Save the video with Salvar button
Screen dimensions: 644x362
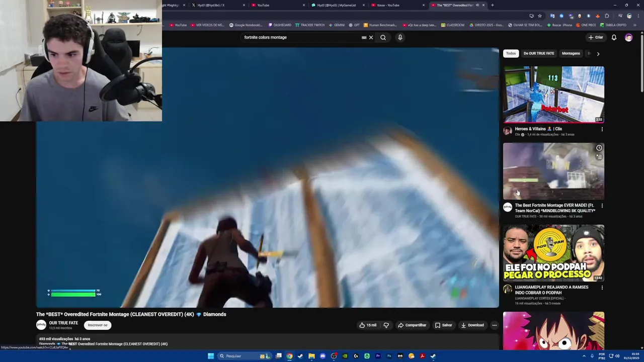(x=444, y=325)
